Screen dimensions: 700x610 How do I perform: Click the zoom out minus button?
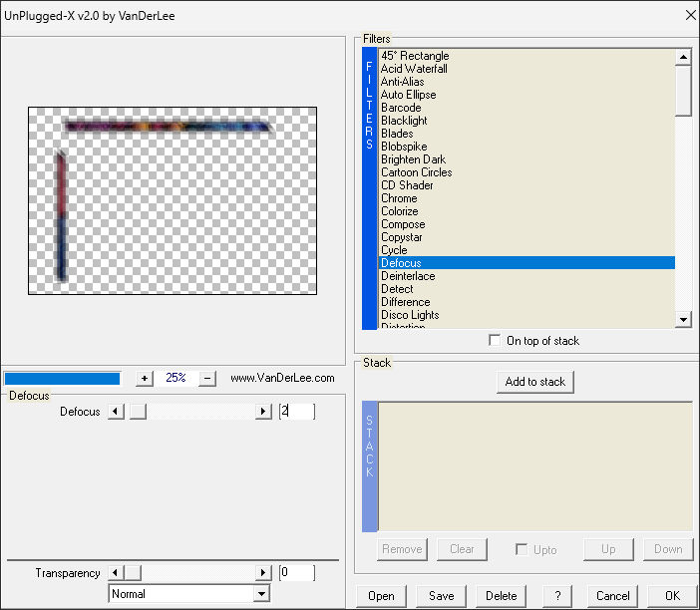(207, 379)
